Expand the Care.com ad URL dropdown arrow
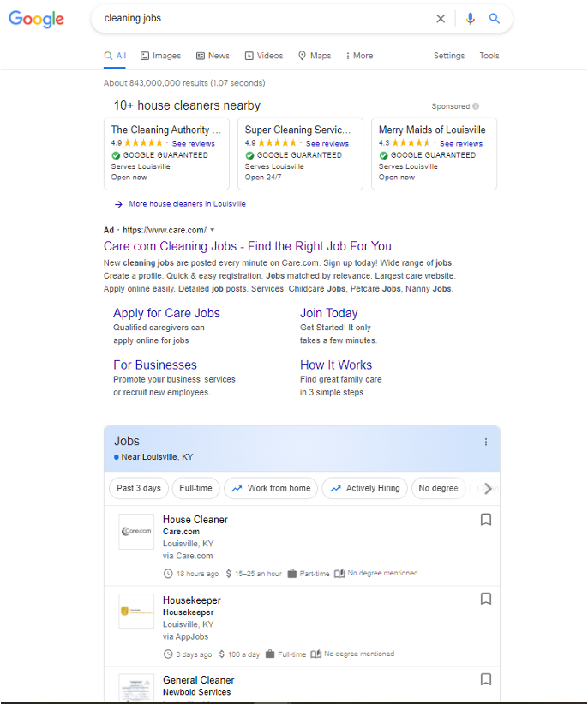 (x=212, y=230)
